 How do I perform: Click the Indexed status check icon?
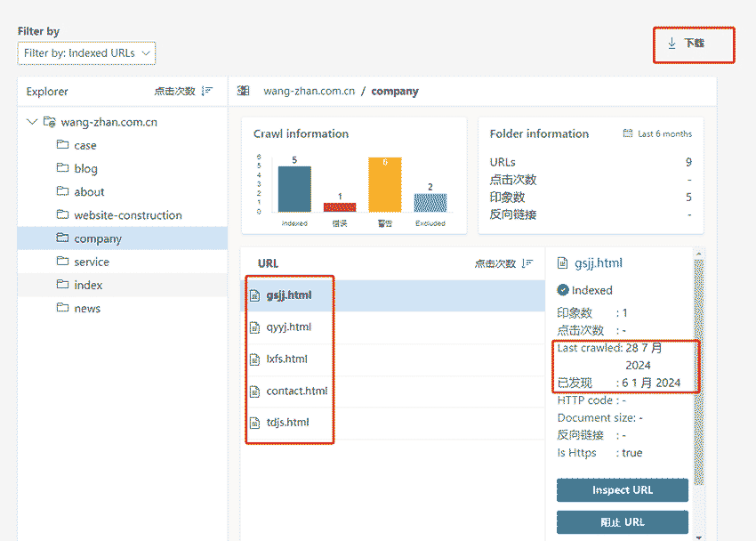tap(563, 290)
